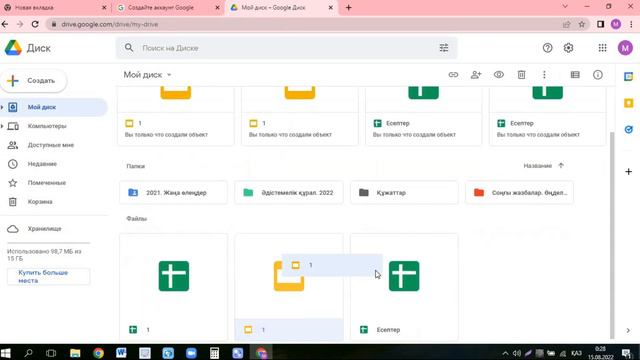The height and width of the screenshot is (360, 640).
Task: Preview the selected file with eye icon
Action: (499, 75)
